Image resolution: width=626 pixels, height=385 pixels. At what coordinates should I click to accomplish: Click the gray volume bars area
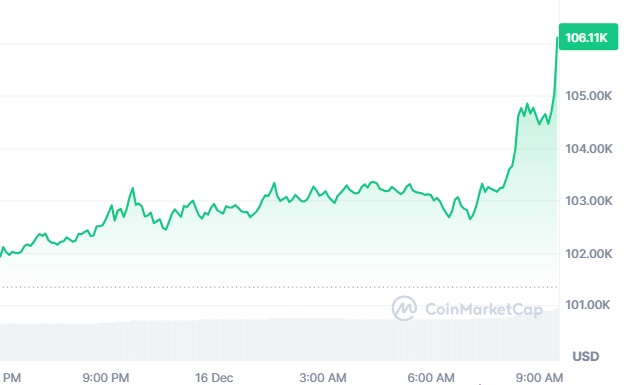pyautogui.click(x=279, y=339)
